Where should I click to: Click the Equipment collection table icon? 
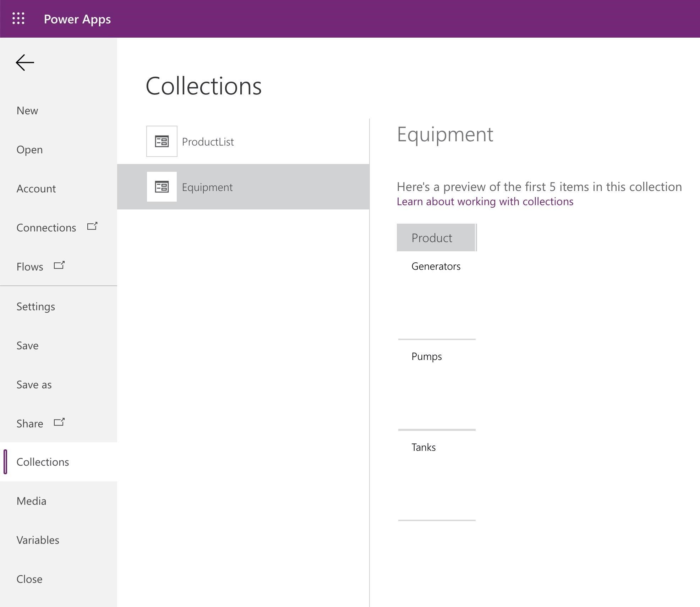[162, 187]
